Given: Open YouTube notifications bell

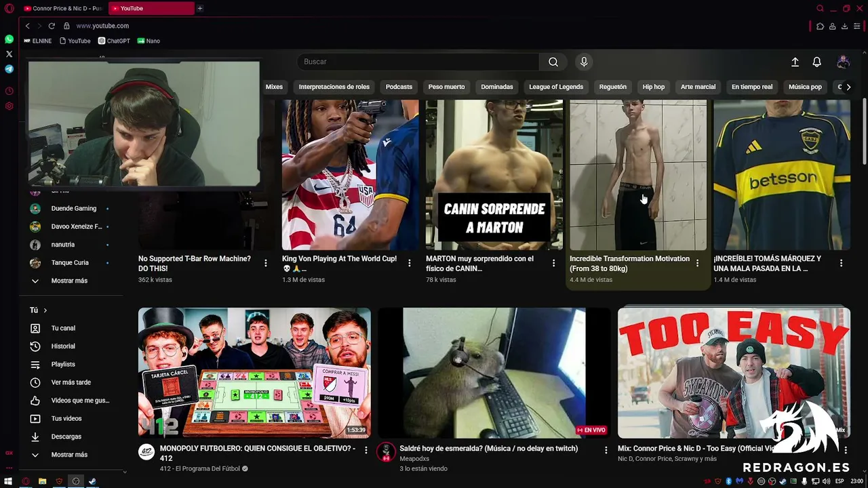Looking at the screenshot, I should click(817, 62).
